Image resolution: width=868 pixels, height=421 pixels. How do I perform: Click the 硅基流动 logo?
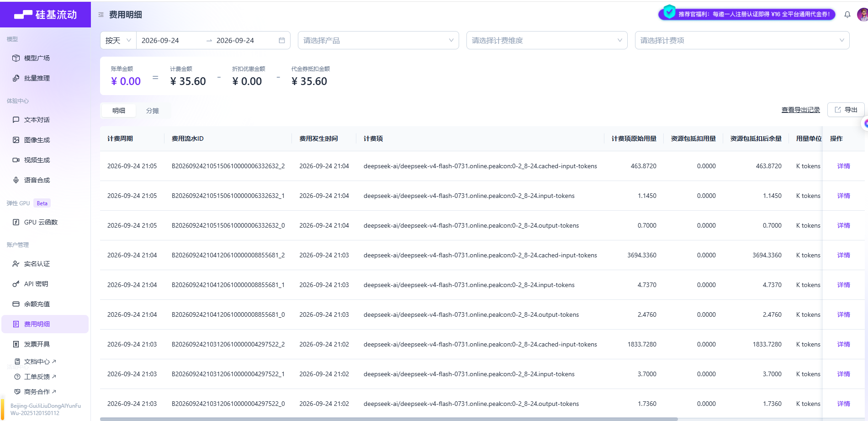tap(45, 15)
